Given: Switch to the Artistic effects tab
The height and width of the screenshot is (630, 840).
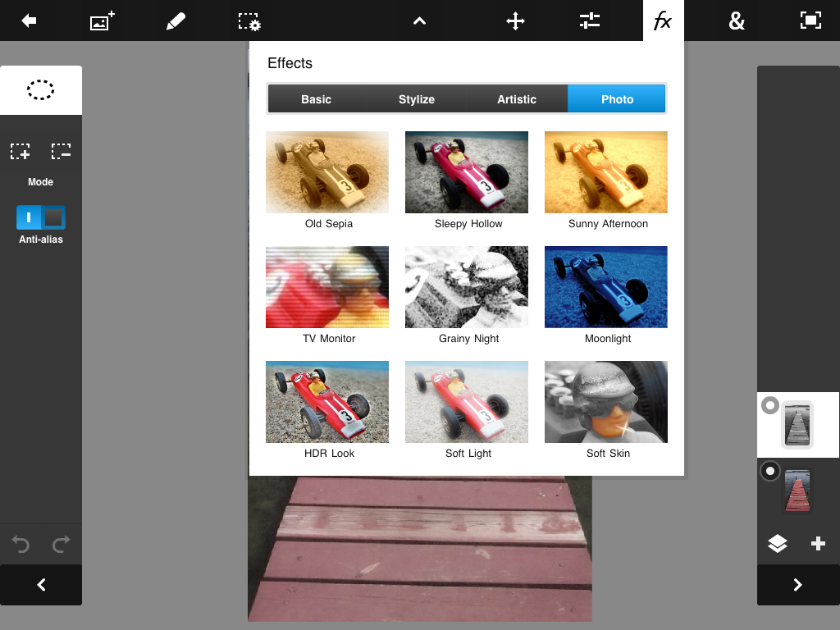Looking at the screenshot, I should 517,99.
